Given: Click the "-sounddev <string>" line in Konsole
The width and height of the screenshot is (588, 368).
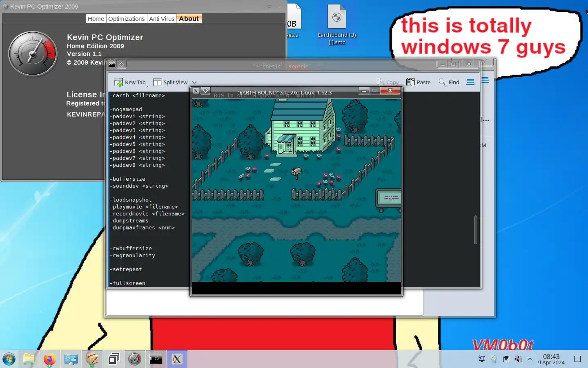Looking at the screenshot, I should 139,186.
